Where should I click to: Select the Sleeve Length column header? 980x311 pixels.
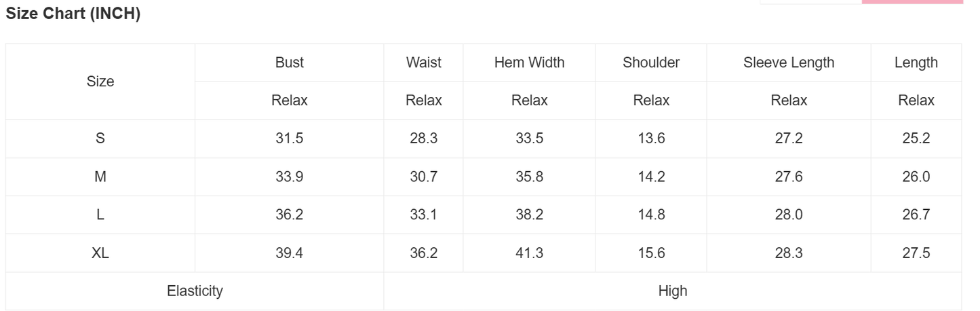tap(789, 62)
